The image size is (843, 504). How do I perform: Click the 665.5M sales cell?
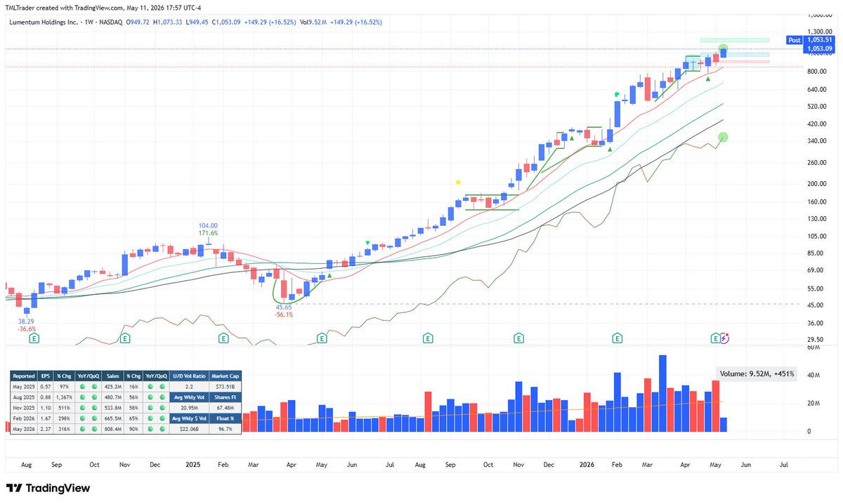(x=113, y=417)
